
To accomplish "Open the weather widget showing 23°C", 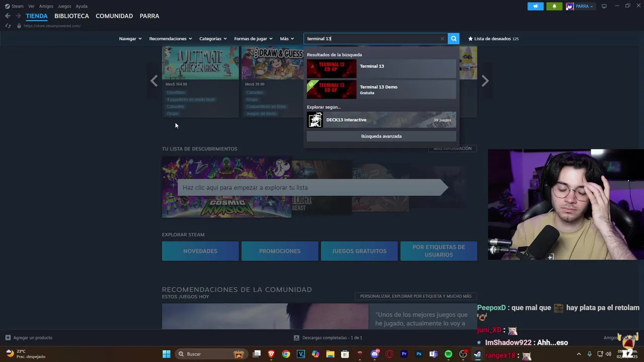I will [25, 354].
